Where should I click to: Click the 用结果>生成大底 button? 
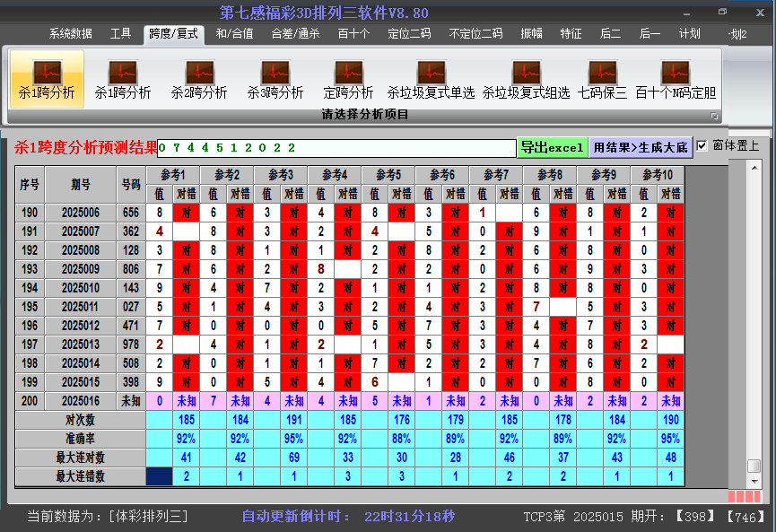tap(641, 147)
